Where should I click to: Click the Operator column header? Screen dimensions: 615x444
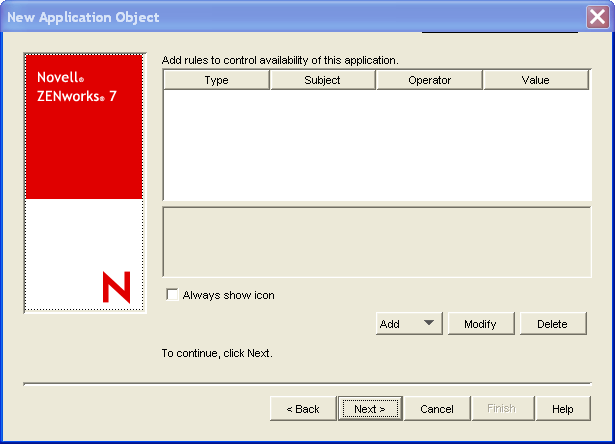pos(429,80)
